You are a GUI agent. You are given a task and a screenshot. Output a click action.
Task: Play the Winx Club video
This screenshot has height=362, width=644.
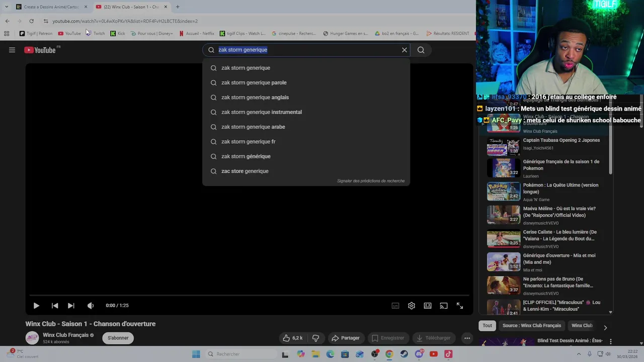[36, 306]
